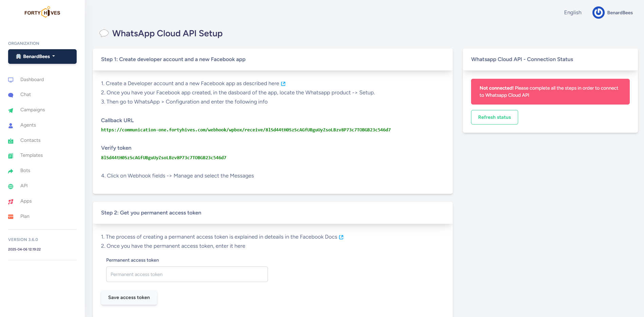
Task: Go to Templates
Action: 32,155
